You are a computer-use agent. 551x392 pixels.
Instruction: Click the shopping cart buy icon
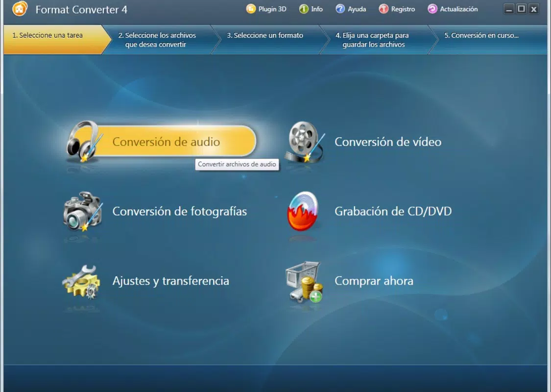coord(304,282)
